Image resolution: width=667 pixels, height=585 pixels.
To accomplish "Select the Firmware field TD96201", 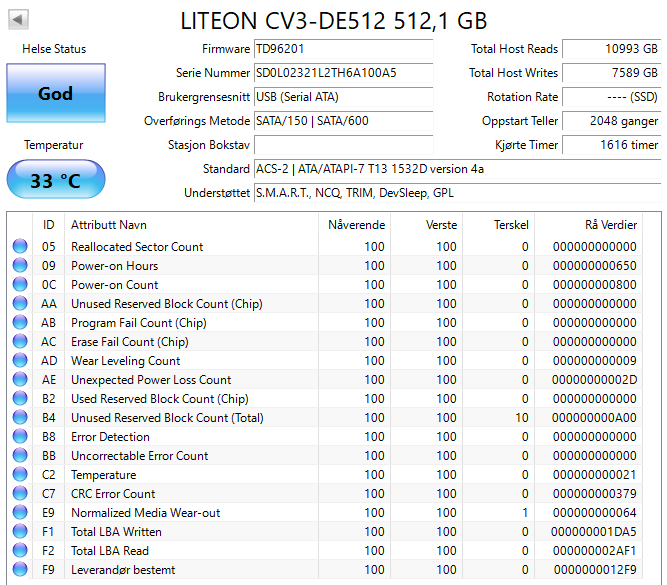I will (343, 49).
